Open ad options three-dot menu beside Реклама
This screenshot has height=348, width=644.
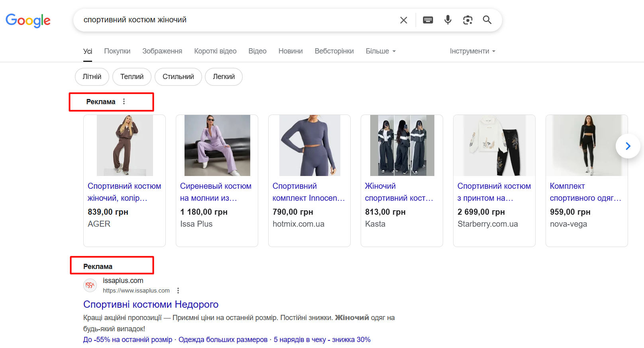(124, 102)
